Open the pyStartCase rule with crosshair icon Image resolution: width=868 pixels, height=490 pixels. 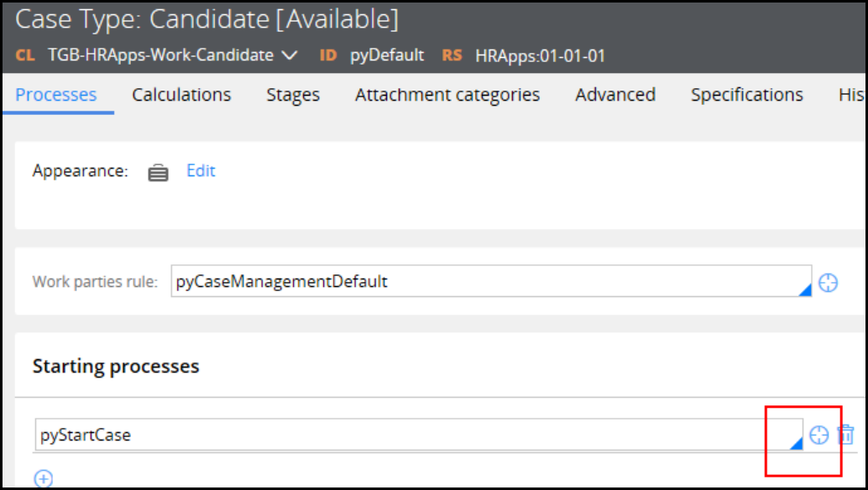[818, 435]
